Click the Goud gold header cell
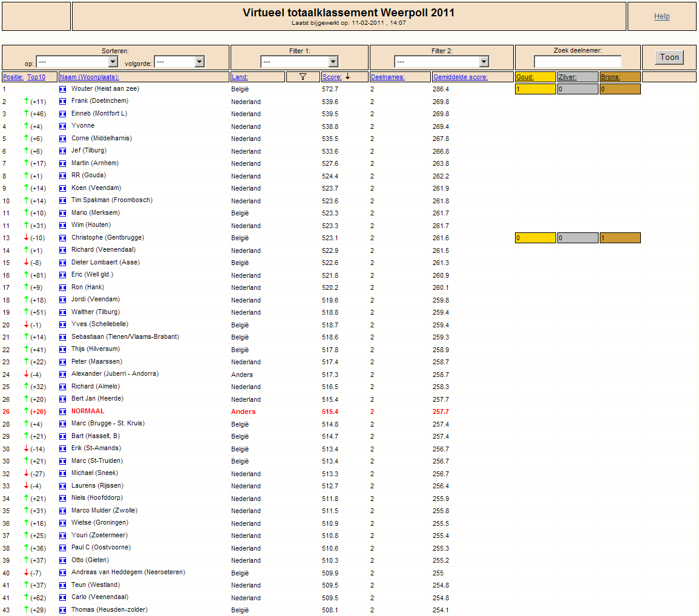Screen dimensions: 699x616 [x=536, y=77]
